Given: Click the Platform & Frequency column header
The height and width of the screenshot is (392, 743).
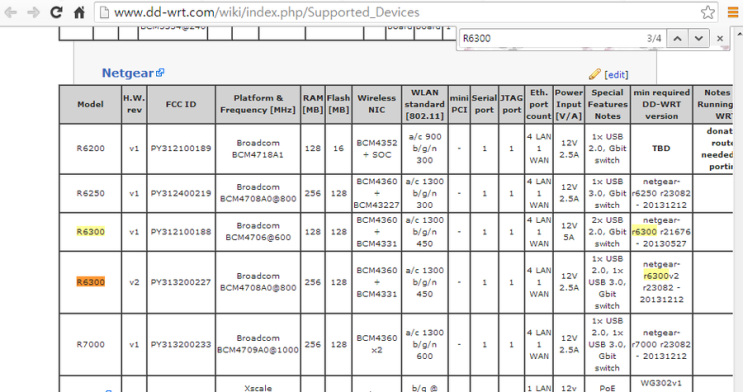Looking at the screenshot, I should 258,104.
